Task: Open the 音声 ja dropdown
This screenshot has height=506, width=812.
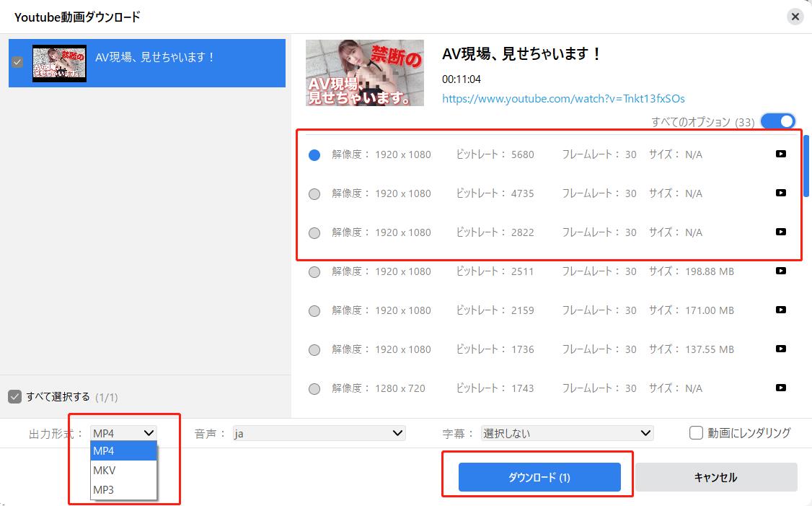Action: pos(319,433)
